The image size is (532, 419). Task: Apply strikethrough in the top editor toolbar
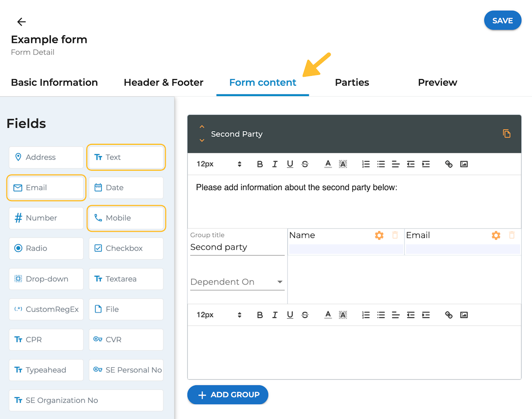click(305, 164)
